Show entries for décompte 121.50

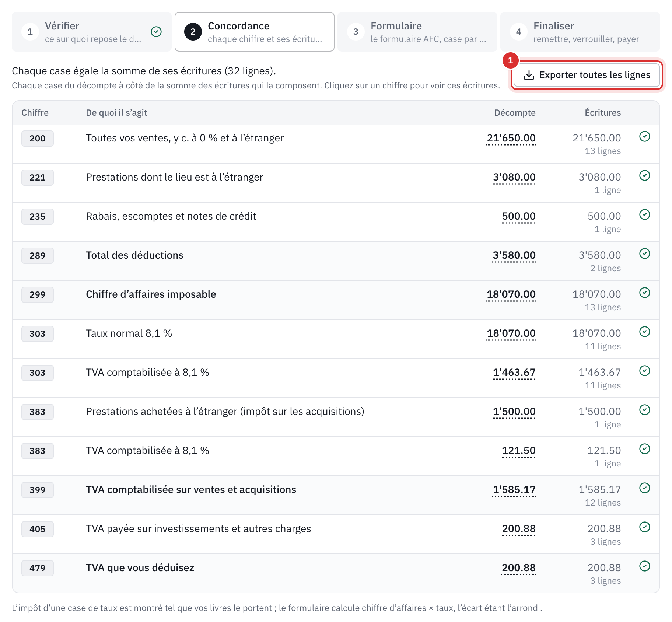coord(519,451)
